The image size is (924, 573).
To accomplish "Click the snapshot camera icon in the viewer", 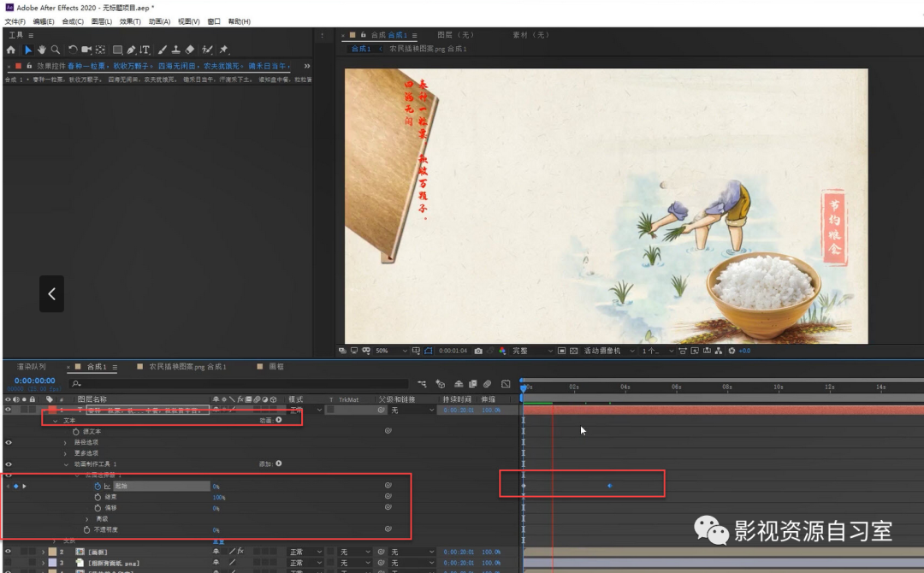I will tap(478, 351).
